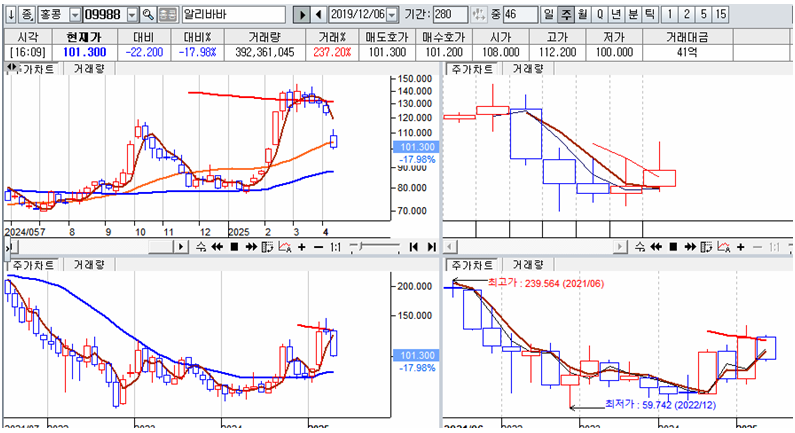
Task: Select the 월 monthly period toggle
Action: click(582, 15)
